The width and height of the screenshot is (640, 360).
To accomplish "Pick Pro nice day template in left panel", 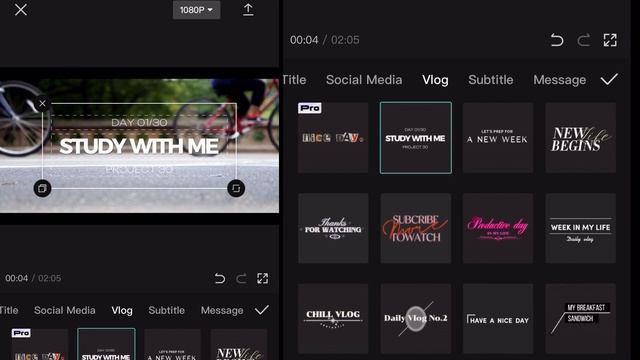I will tap(40, 344).
